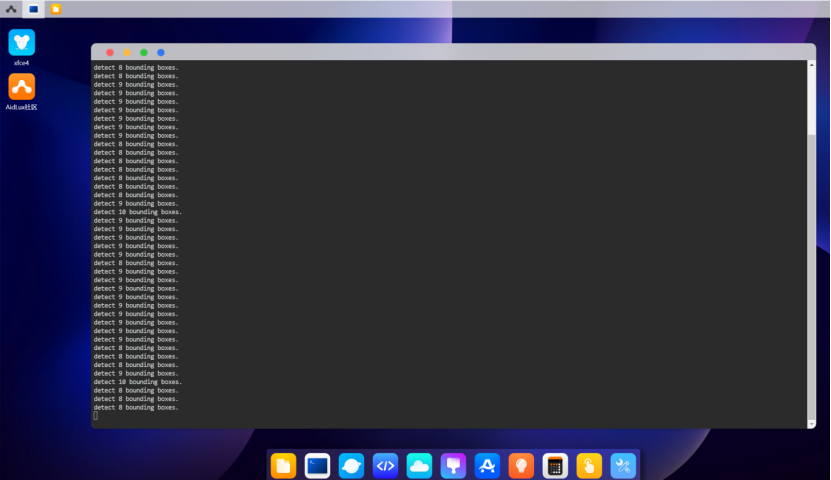Switch to the yellow file tab in top bar
Screen dimensions: 831x480
pyautogui.click(x=56, y=9)
